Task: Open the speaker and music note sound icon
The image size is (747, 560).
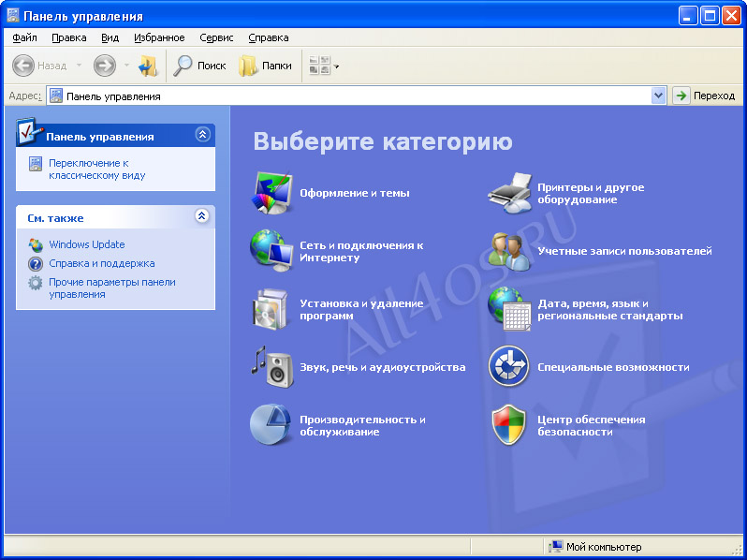Action: [x=272, y=366]
